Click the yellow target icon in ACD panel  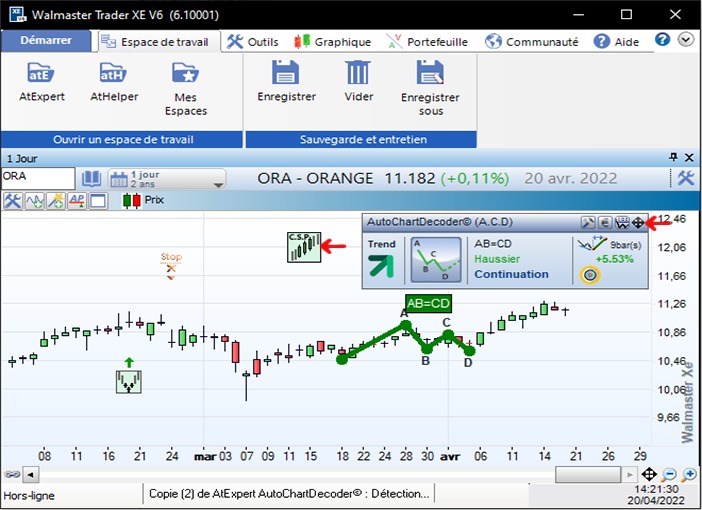[x=590, y=275]
